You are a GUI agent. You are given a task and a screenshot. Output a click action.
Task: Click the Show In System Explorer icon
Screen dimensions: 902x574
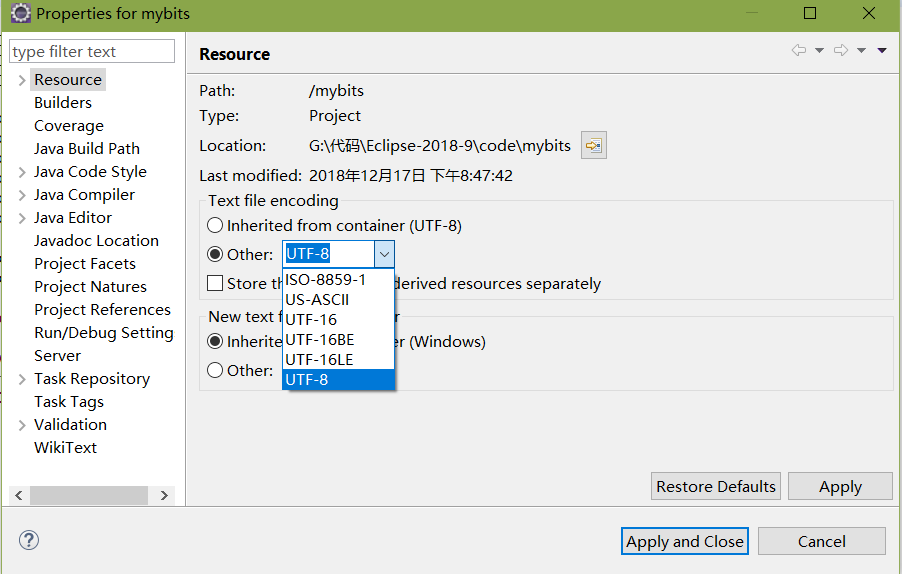point(594,146)
